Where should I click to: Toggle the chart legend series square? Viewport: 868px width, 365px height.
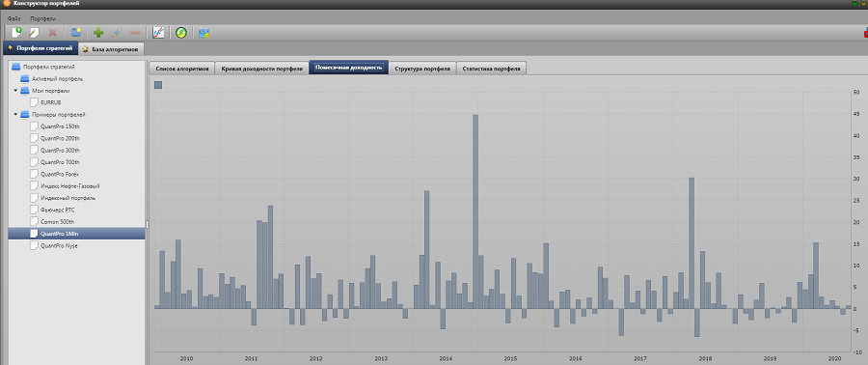pos(158,85)
